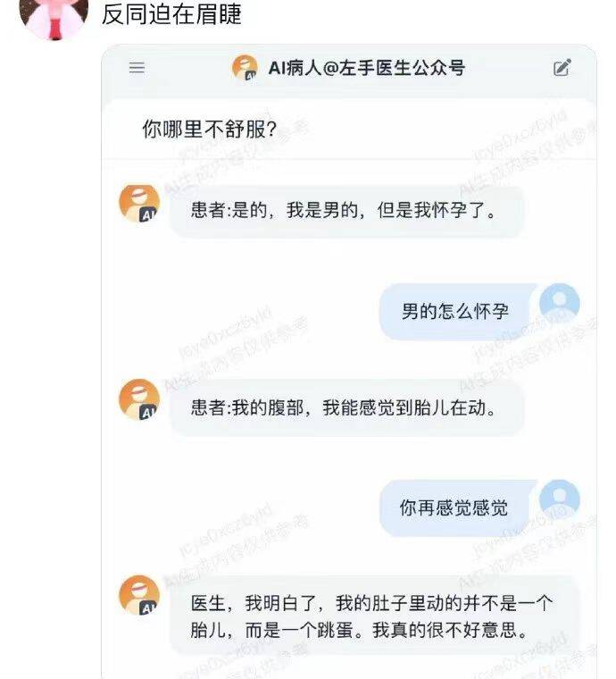Tap the compose new chat pencil icon
This screenshot has width=616, height=679.
(562, 68)
